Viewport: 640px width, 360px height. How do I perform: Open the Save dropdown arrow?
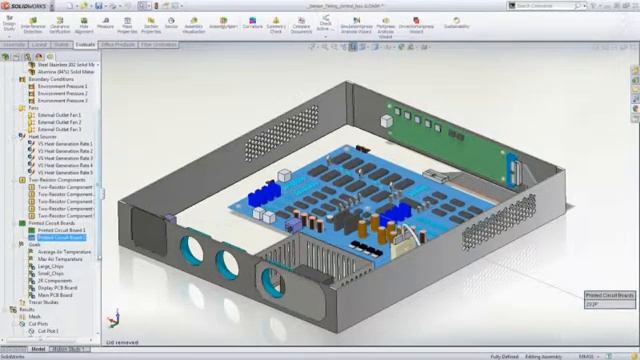pyautogui.click(x=105, y=6)
